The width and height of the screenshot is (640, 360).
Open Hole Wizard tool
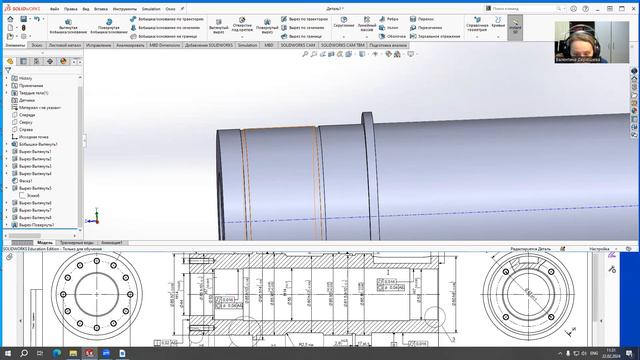click(x=242, y=25)
